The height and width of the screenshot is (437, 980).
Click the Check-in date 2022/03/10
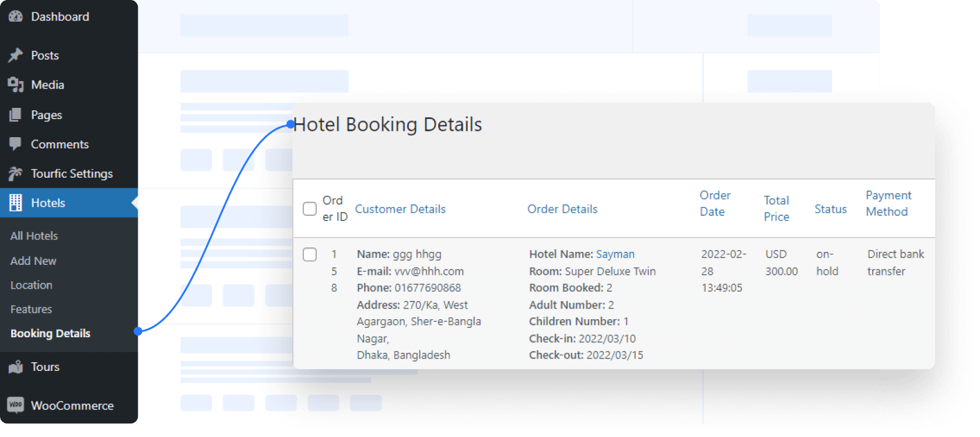[x=607, y=339]
